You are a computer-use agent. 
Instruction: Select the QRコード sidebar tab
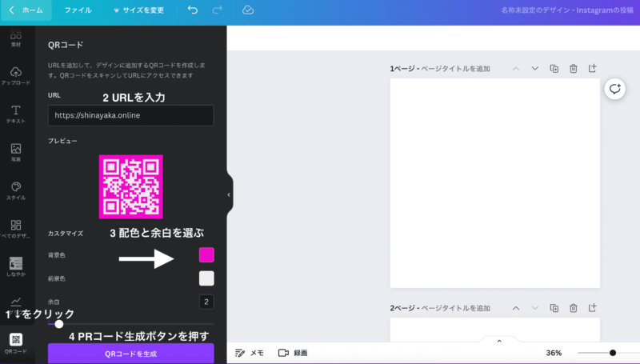16,342
